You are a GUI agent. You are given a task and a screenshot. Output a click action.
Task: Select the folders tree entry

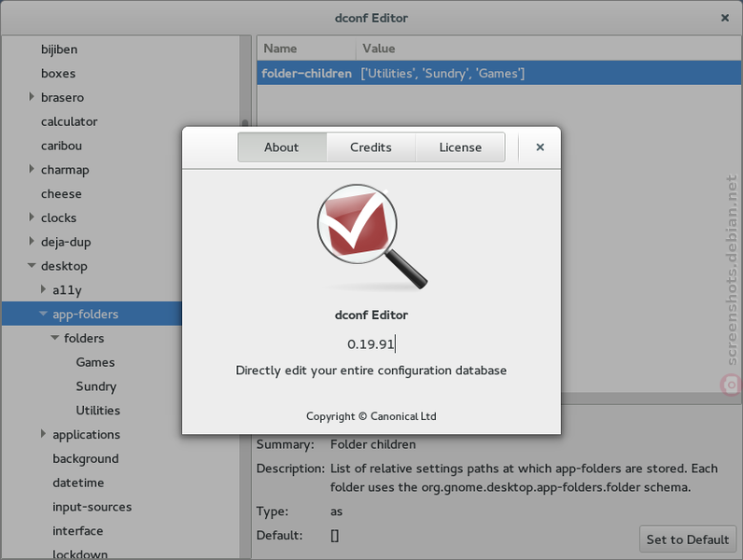(84, 338)
